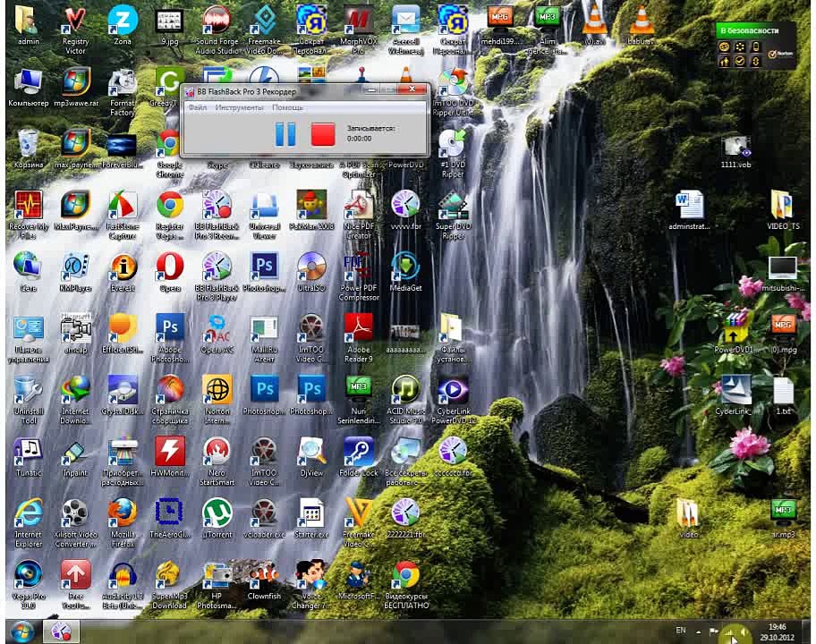This screenshot has height=644, width=816.
Task: Select the Mozilla Firefox shortcut
Action: coord(123,523)
